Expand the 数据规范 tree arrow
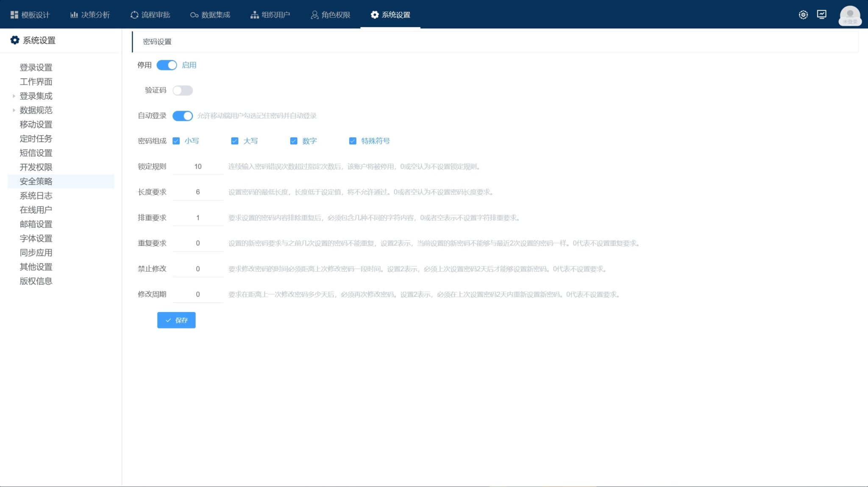 click(14, 110)
